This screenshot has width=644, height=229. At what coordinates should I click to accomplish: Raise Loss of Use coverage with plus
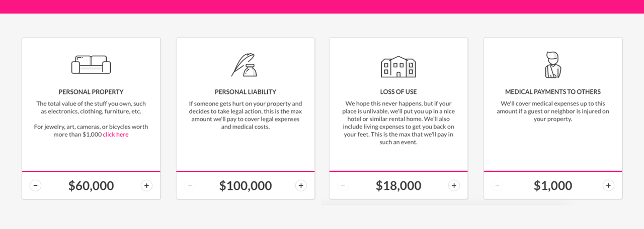(x=454, y=185)
